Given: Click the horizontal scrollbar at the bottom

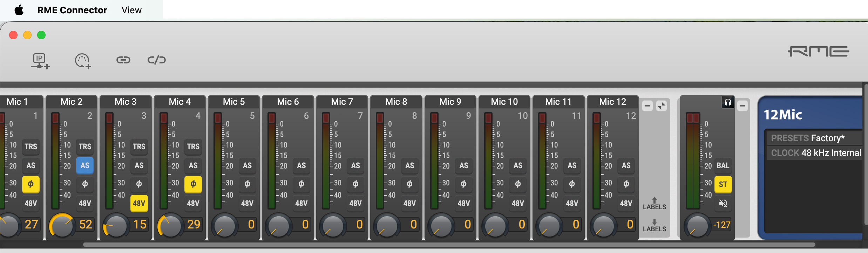Looking at the screenshot, I should click(x=449, y=245).
